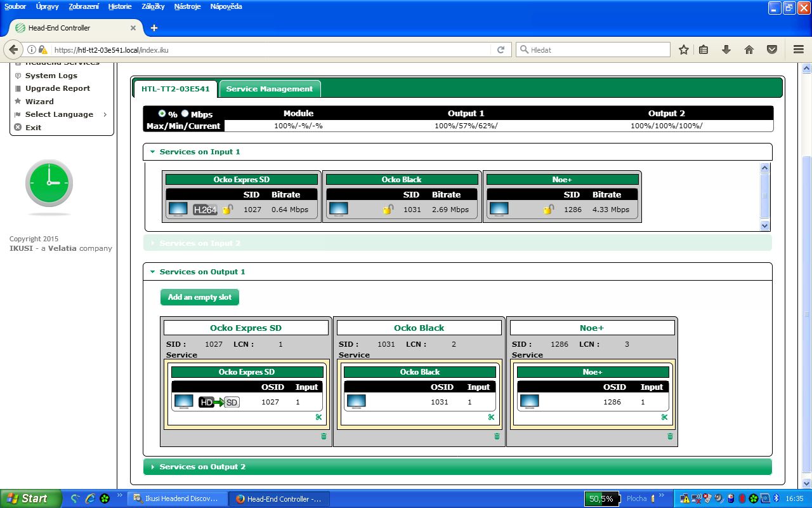The height and width of the screenshot is (508, 812).
Task: Select the percent (%) radio button
Action: point(162,114)
